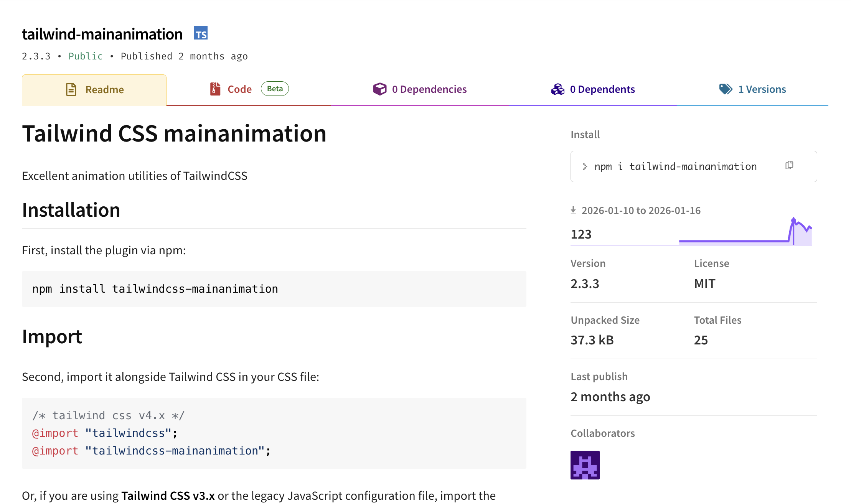851x504 pixels.
Task: Click the Versions tag icon
Action: 725,89
